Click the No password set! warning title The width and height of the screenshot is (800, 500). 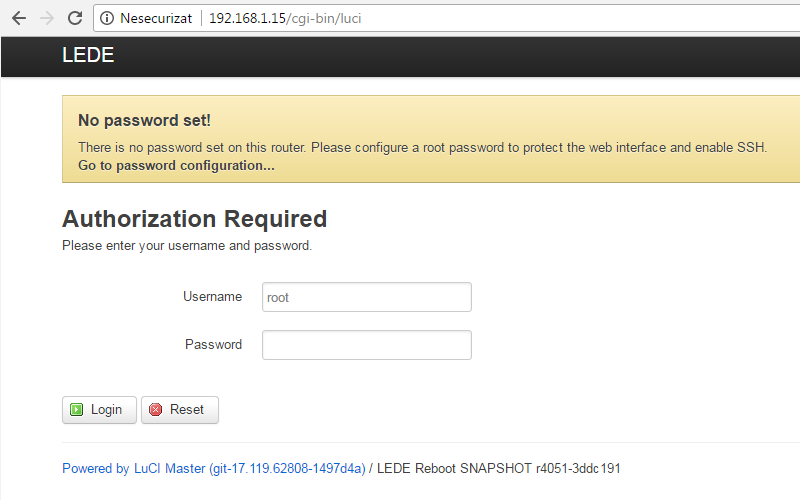pyautogui.click(x=144, y=120)
